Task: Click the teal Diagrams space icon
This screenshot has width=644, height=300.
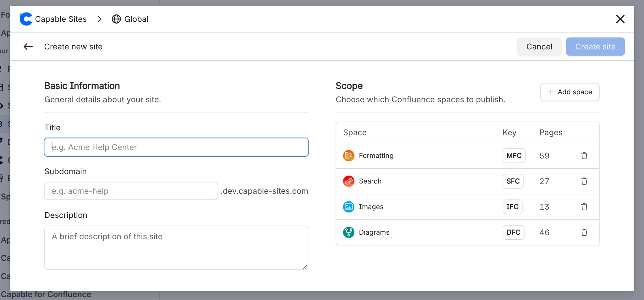Action: [348, 232]
